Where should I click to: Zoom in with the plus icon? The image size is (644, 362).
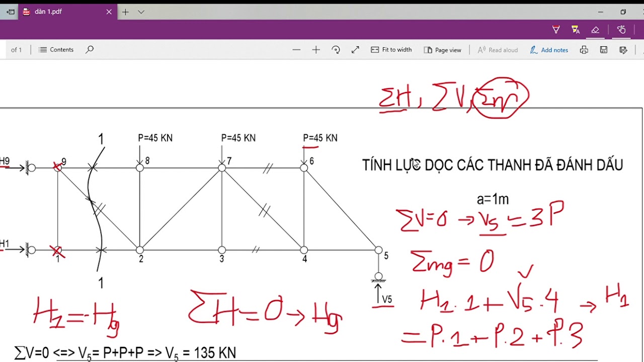(x=316, y=50)
